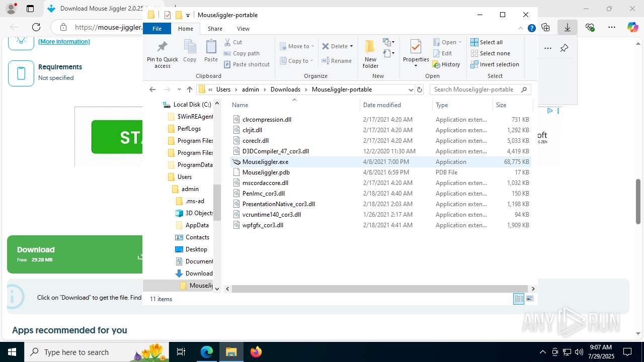Image resolution: width=644 pixels, height=362 pixels.
Task: Switch to large icons view layout
Action: pos(529,299)
